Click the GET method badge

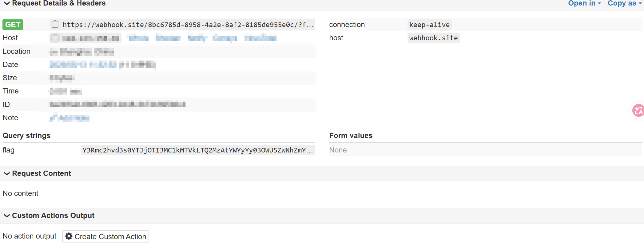(13, 25)
